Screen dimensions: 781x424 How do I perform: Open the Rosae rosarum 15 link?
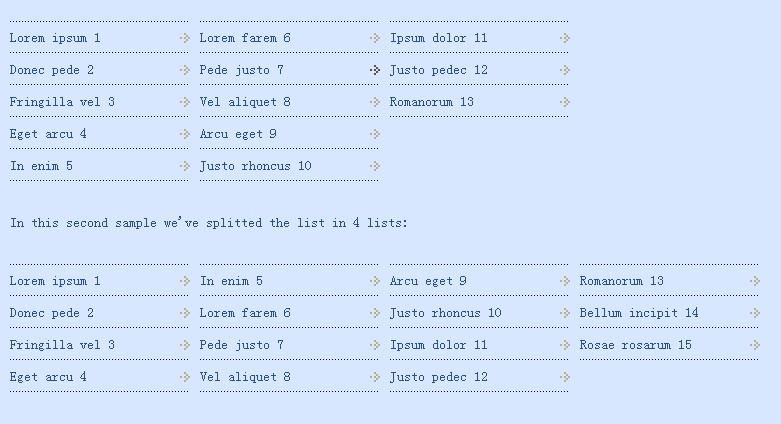(635, 345)
